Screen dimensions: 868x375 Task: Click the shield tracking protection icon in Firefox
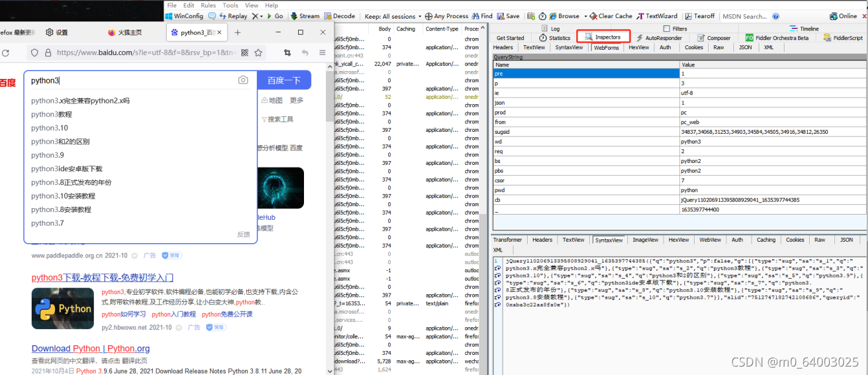pos(35,53)
